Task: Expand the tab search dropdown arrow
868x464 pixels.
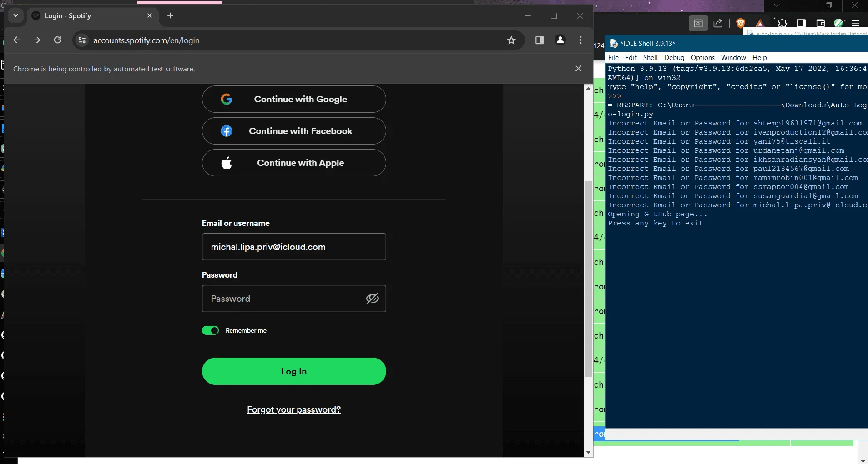Action: click(x=15, y=15)
